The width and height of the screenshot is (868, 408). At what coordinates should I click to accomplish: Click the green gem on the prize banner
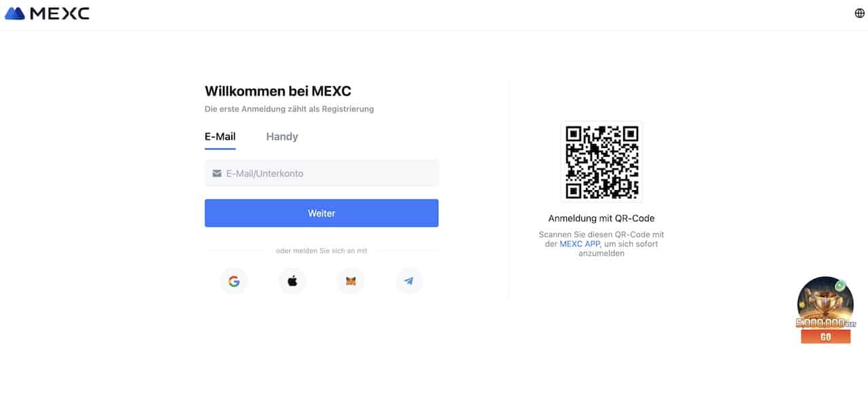pyautogui.click(x=840, y=285)
